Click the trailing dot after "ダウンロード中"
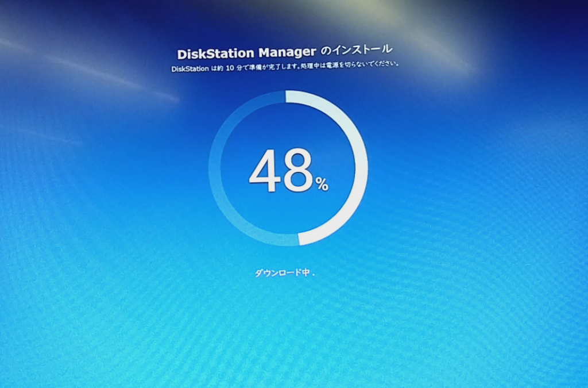 pos(314,275)
